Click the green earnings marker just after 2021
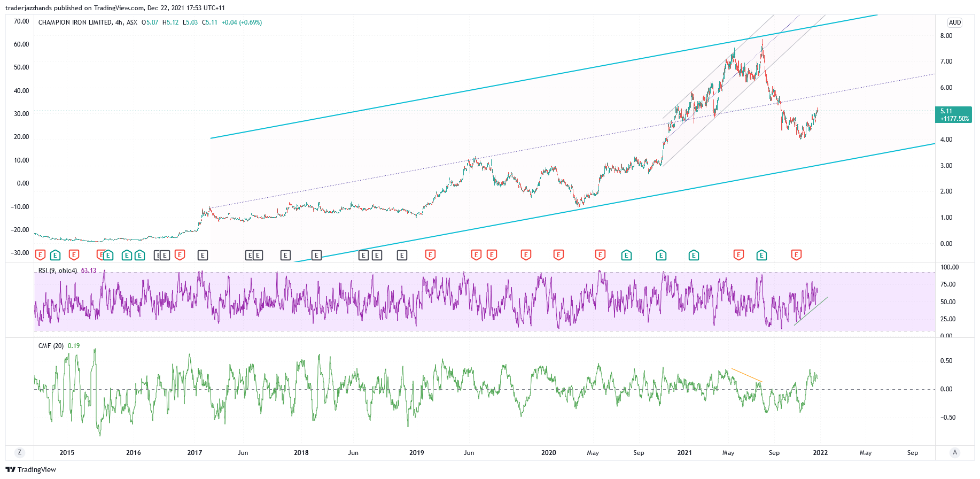 click(694, 255)
